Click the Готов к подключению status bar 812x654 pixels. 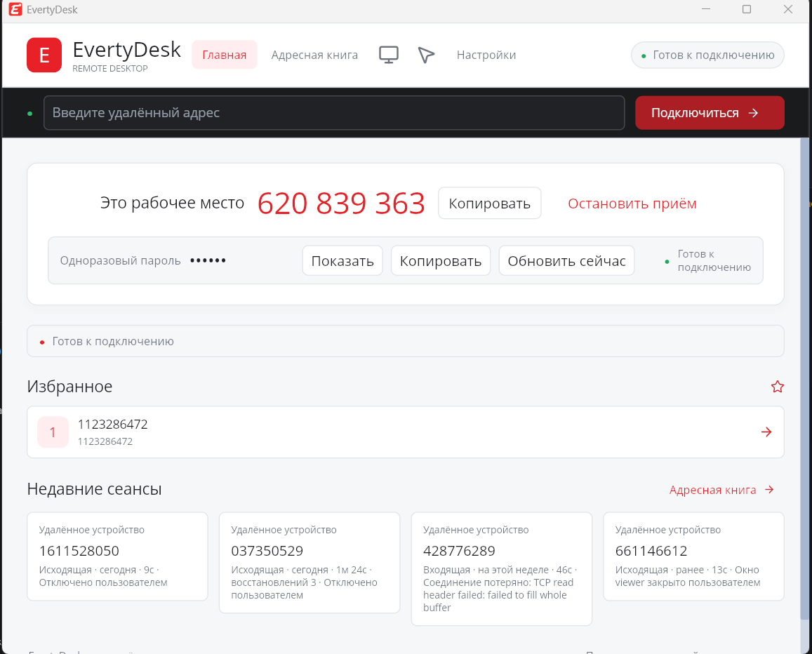(406, 341)
